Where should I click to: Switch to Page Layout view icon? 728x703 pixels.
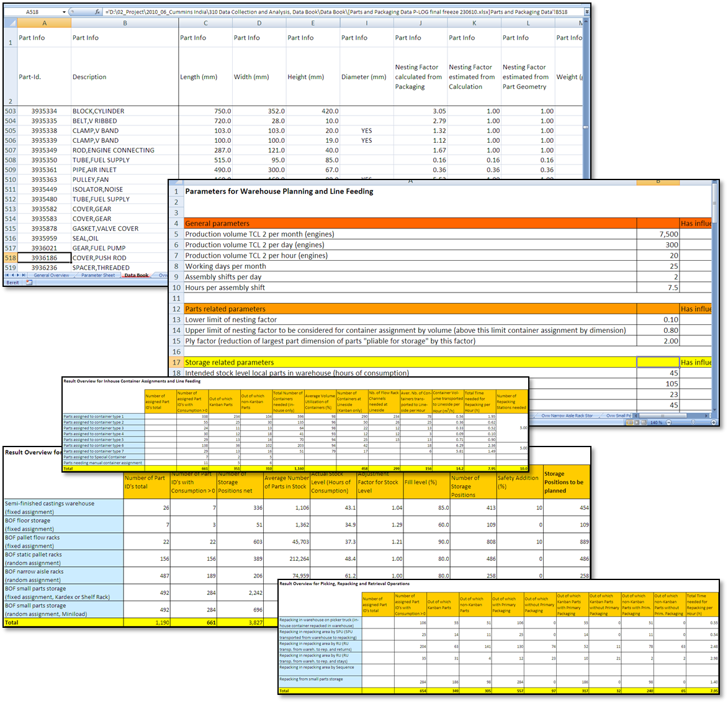(637, 422)
